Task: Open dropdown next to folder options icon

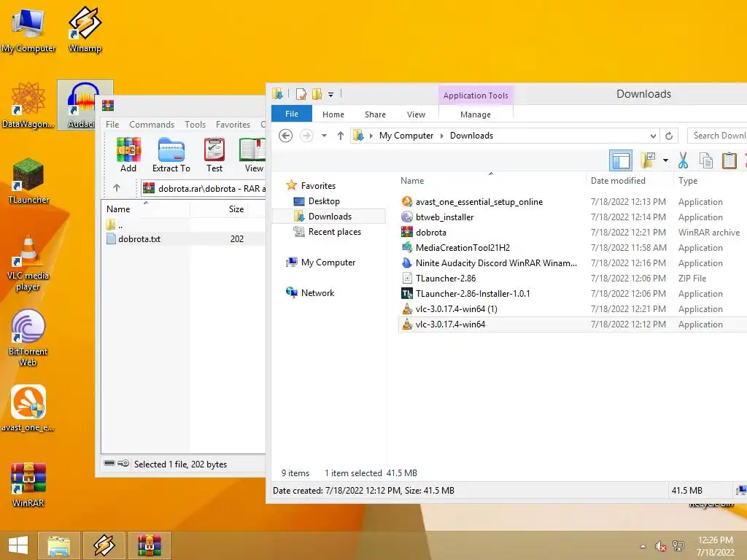Action: pyautogui.click(x=665, y=160)
